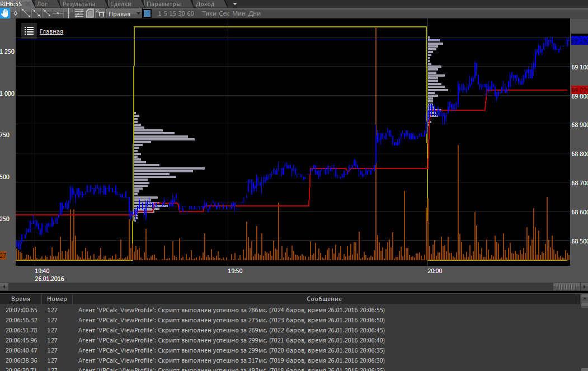The height and width of the screenshot is (371, 588).
Task: Click the Главная pane link
Action: (51, 31)
